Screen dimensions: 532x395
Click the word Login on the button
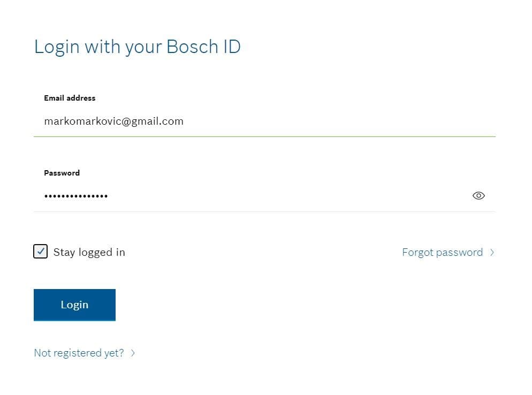74,305
